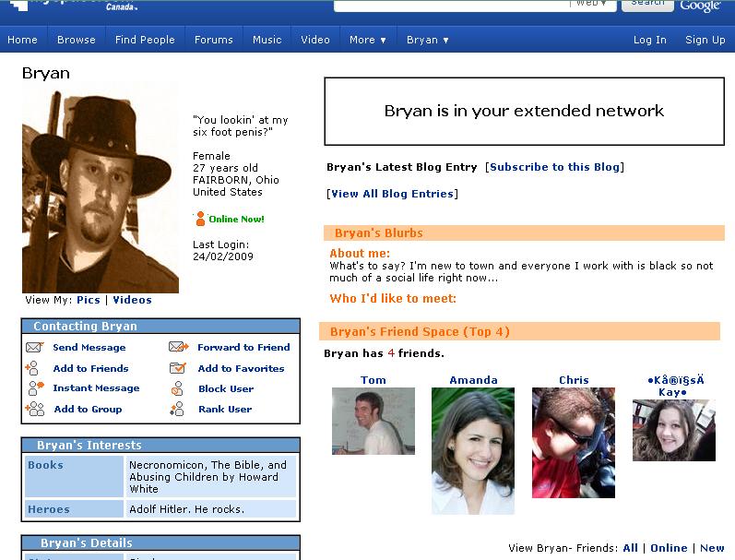Click the 'FAIRBORN, Ohio' location text

coord(236,180)
